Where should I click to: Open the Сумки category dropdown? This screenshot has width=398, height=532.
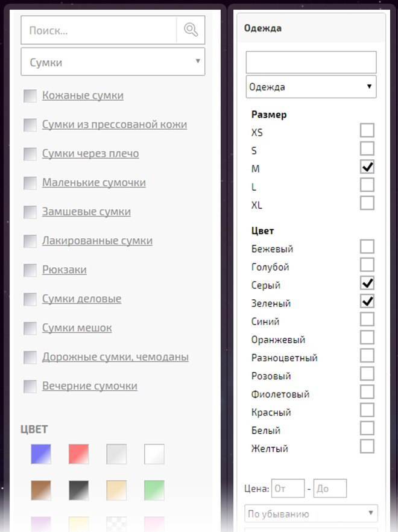tap(113, 62)
